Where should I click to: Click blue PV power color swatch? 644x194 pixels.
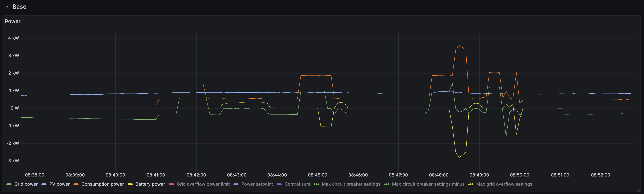click(x=44, y=184)
